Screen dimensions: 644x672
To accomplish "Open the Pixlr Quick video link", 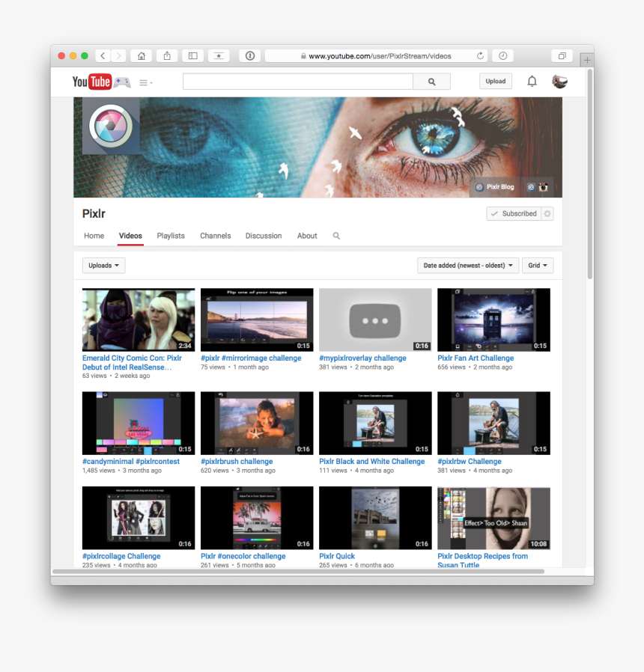I will click(337, 556).
